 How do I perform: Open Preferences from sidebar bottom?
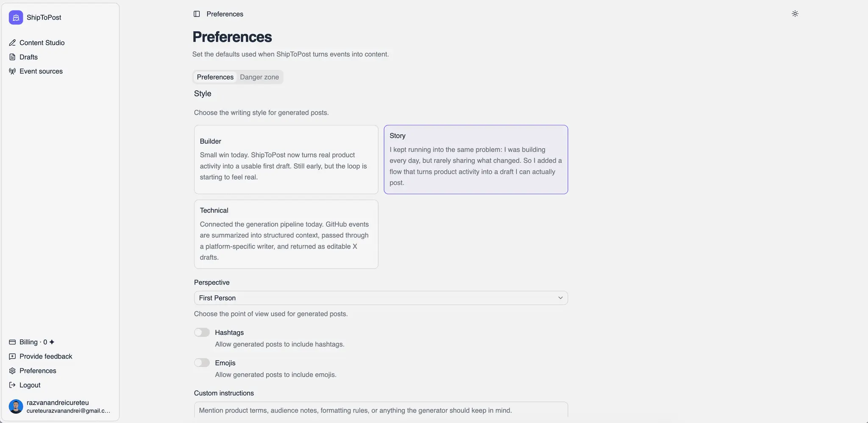coord(38,371)
